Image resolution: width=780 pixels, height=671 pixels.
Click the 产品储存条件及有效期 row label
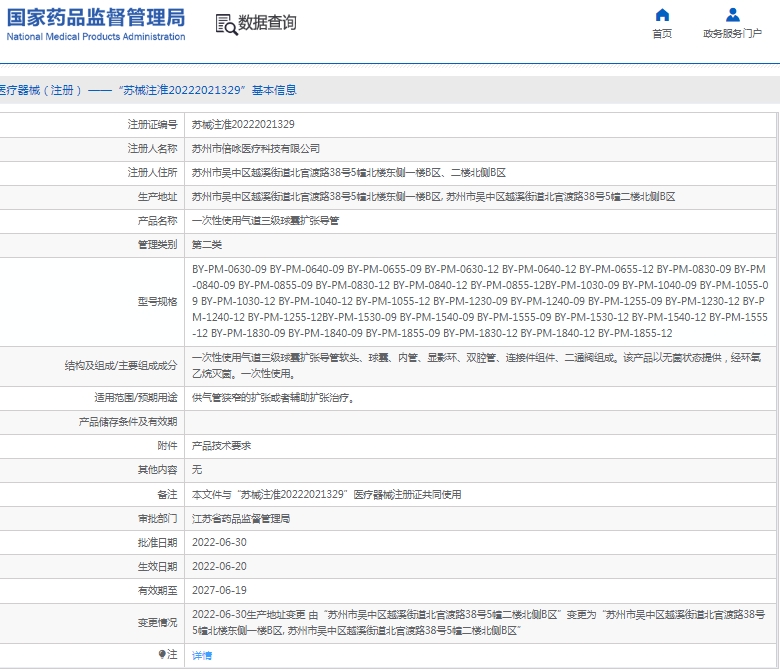tap(128, 422)
